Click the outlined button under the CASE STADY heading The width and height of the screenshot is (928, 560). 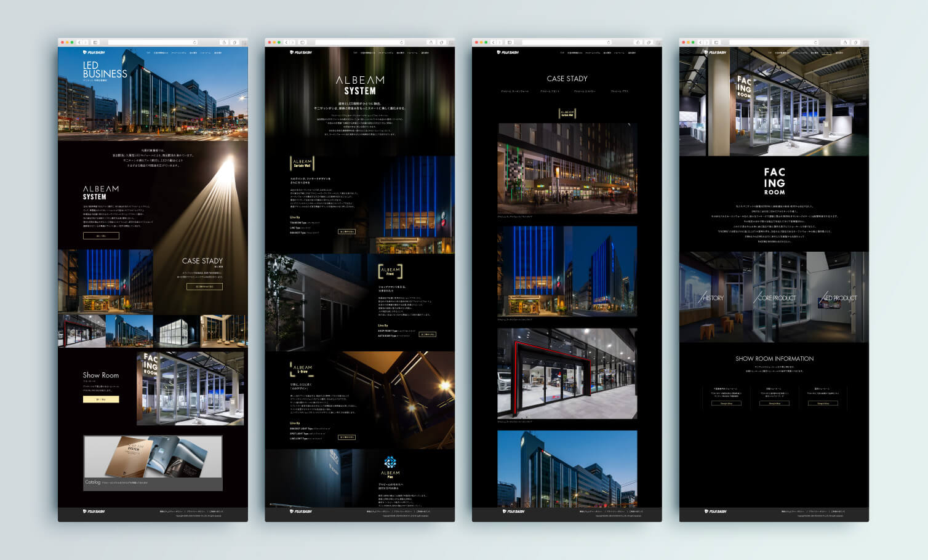pyautogui.click(x=204, y=287)
